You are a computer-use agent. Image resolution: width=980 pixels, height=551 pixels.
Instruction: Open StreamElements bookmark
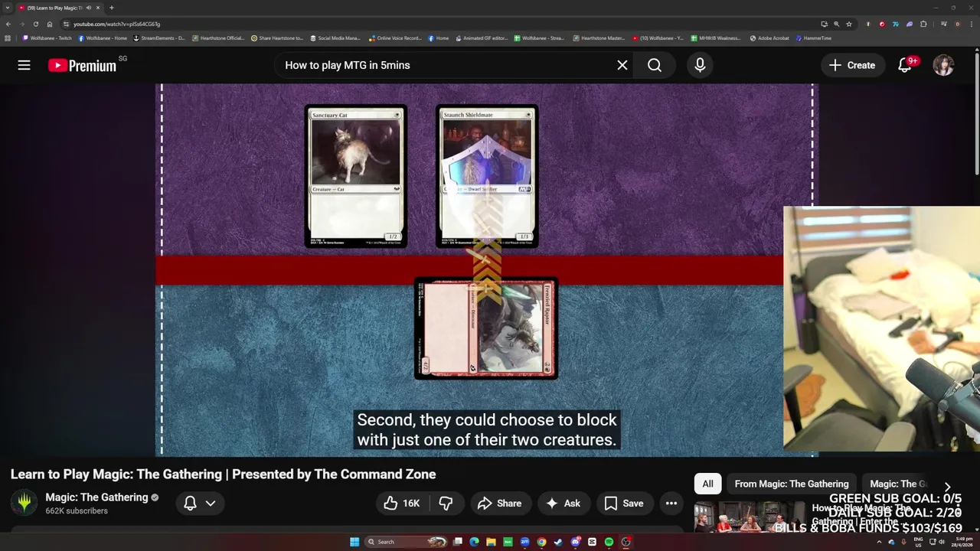pos(159,37)
